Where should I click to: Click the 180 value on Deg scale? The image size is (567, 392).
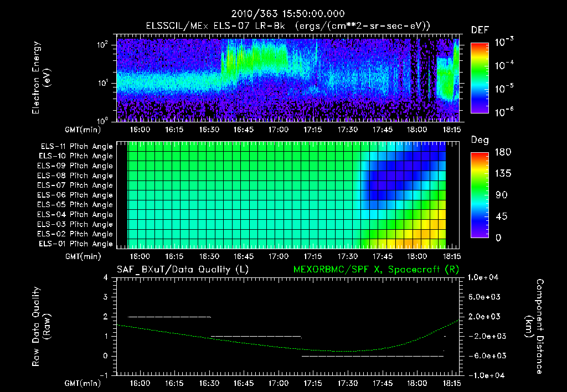point(503,152)
